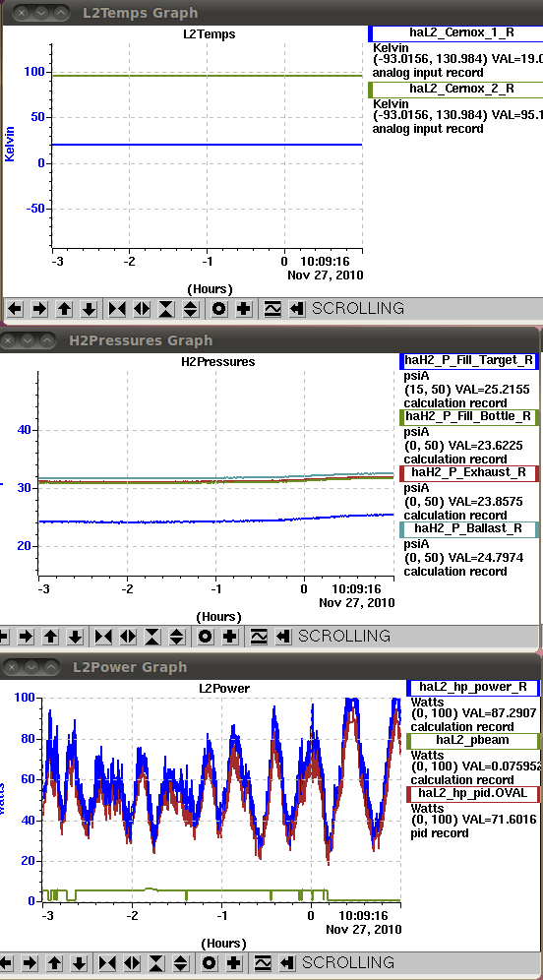Viewport: 543px width, 980px height.
Task: Zoom in vertically on H2Pressures graph
Action: pos(152,637)
